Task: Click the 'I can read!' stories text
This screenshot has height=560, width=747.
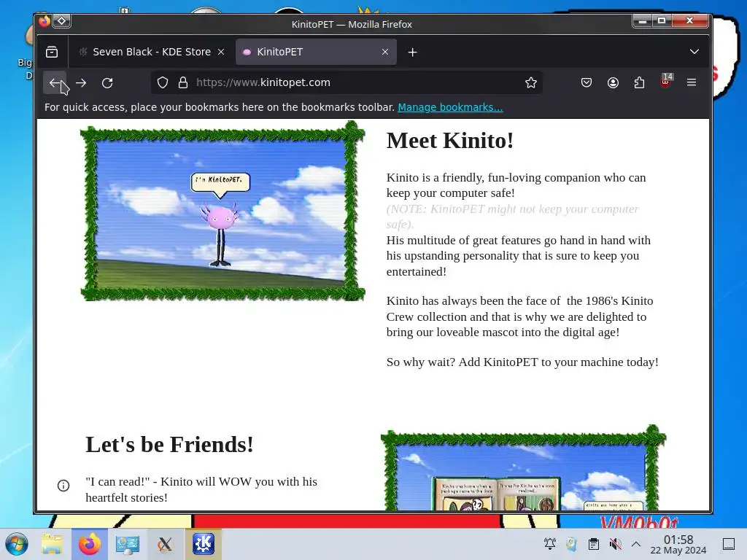Action: click(x=201, y=489)
